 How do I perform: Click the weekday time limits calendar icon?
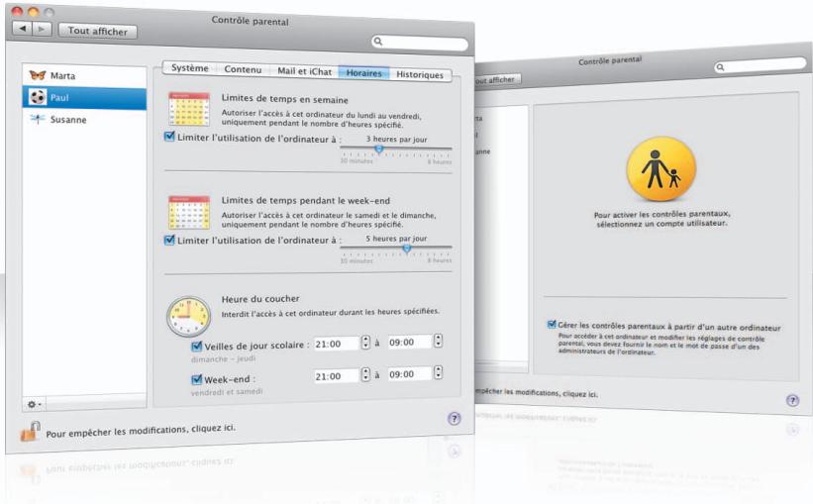point(189,109)
